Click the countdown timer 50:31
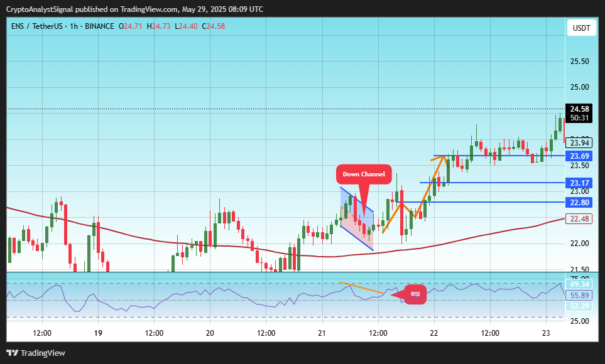Image resolution: width=605 pixels, height=364 pixels. (579, 118)
